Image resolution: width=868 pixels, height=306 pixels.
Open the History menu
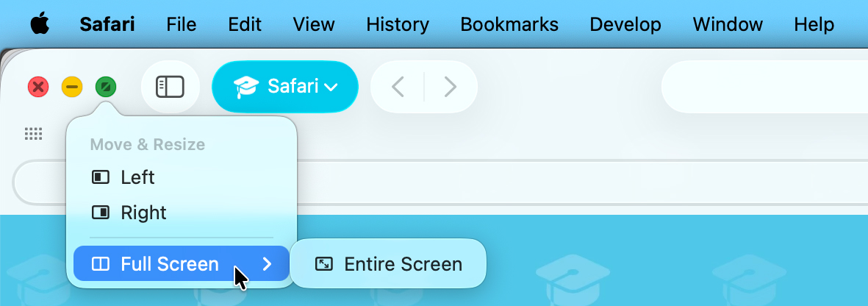point(398,24)
